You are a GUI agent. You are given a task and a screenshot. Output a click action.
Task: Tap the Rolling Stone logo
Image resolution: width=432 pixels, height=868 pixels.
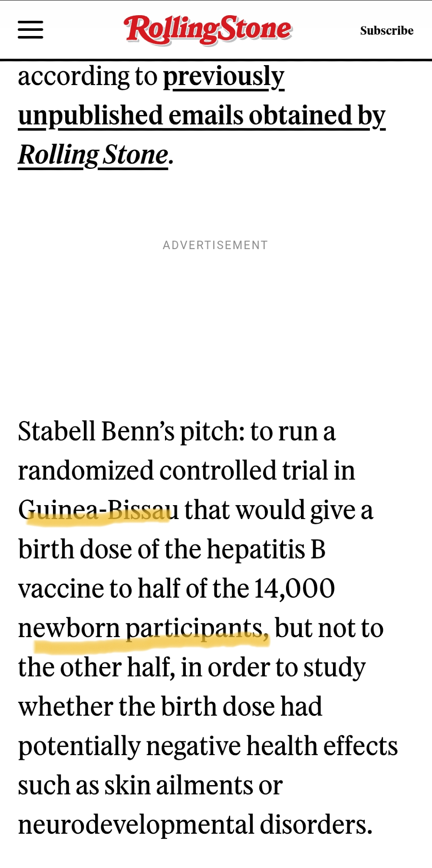(x=208, y=29)
